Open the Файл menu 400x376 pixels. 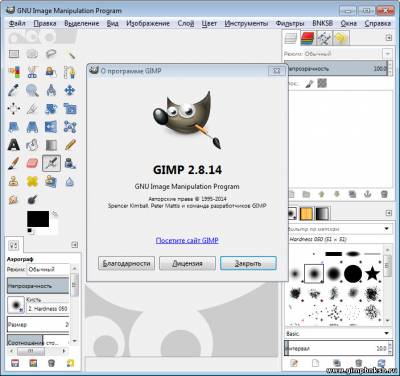(x=17, y=23)
